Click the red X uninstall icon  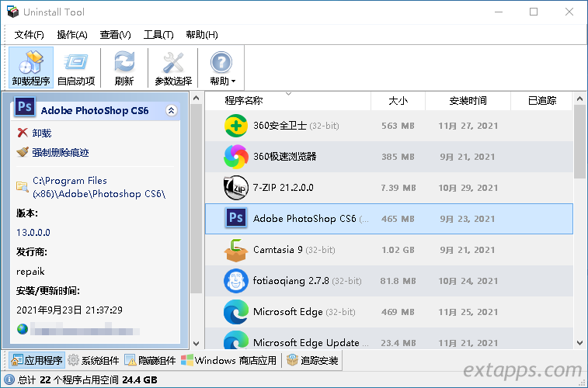pyautogui.click(x=23, y=133)
